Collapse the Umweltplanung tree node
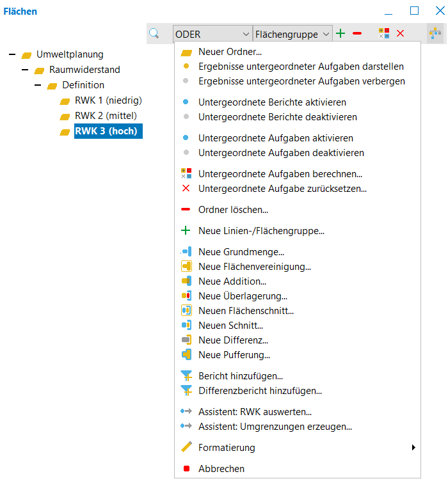This screenshot has width=448, height=481. tap(12, 54)
